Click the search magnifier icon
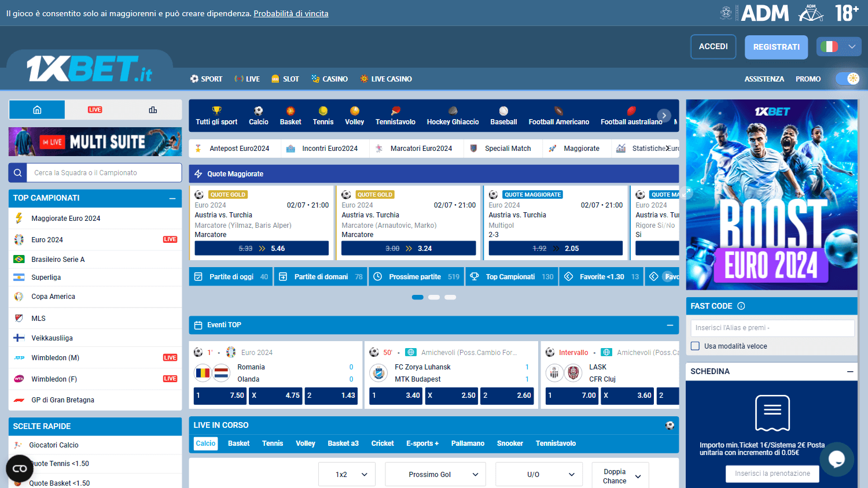Screen dimensions: 868x488 click(x=18, y=172)
